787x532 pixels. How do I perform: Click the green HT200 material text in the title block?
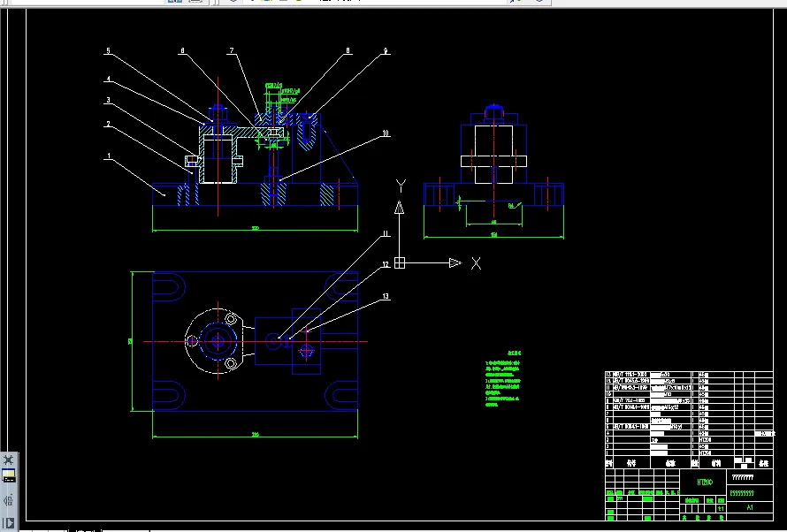pyautogui.click(x=705, y=483)
